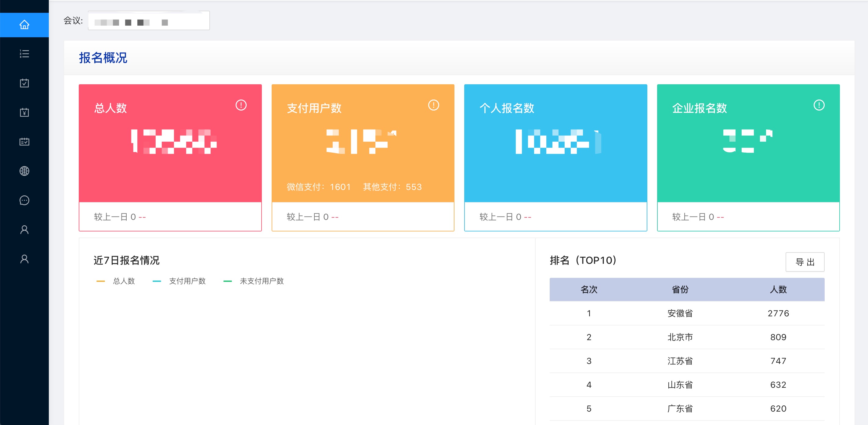This screenshot has width=868, height=425.
Task: Open the second user profile sidebar icon
Action: coord(24,259)
